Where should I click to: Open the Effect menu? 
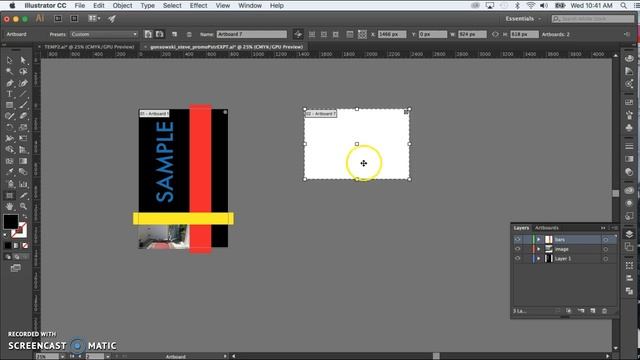(198, 6)
